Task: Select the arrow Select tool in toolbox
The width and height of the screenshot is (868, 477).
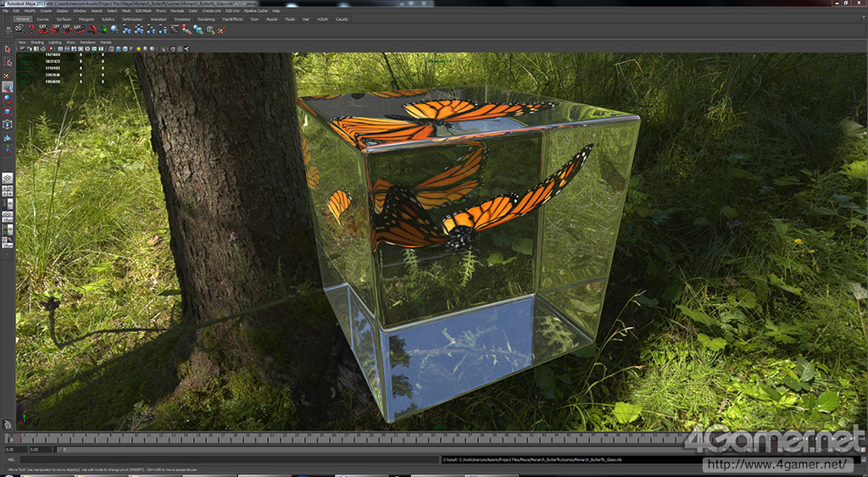Action: click(7, 49)
